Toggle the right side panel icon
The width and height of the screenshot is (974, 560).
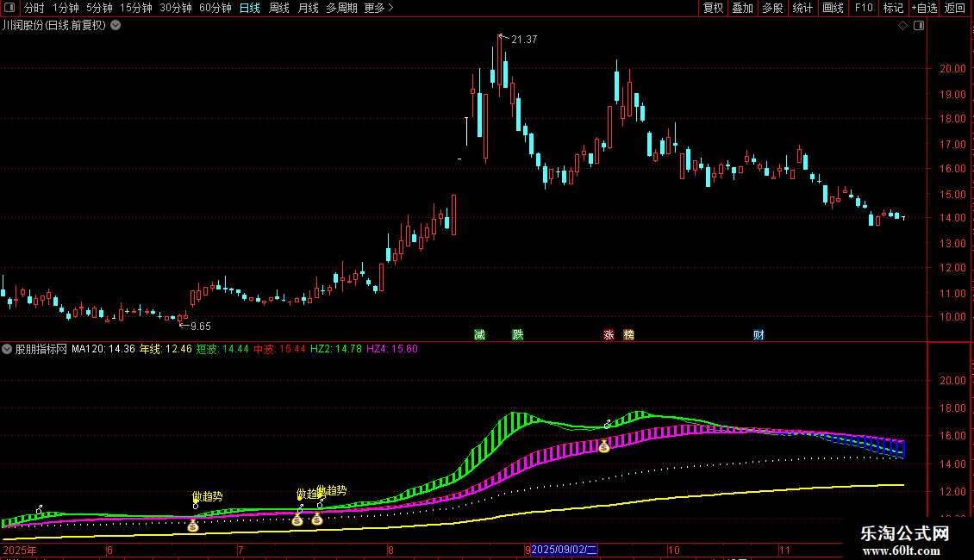[919, 26]
